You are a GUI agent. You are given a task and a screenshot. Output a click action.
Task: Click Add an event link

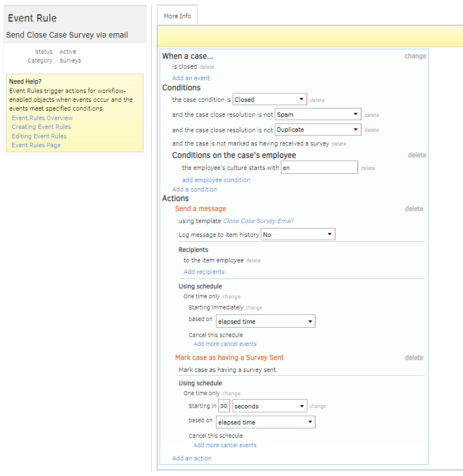click(x=191, y=78)
